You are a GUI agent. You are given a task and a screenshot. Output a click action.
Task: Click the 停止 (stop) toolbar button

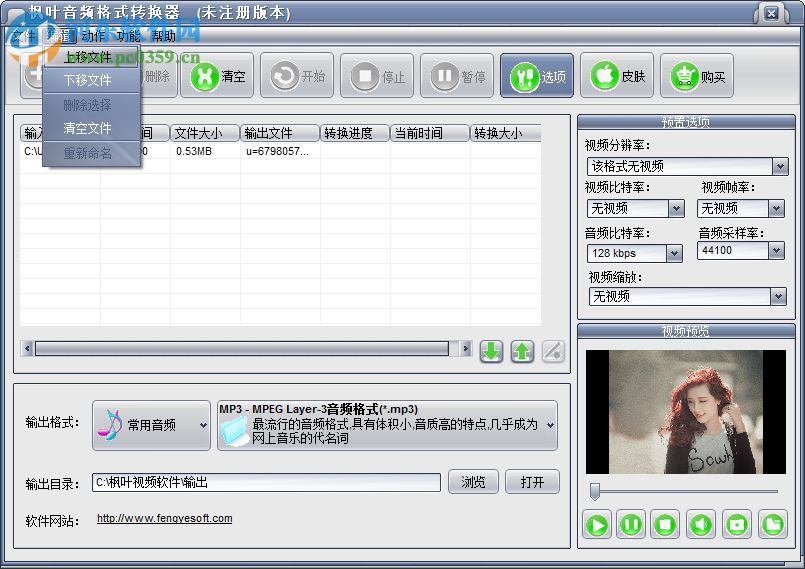(x=377, y=76)
